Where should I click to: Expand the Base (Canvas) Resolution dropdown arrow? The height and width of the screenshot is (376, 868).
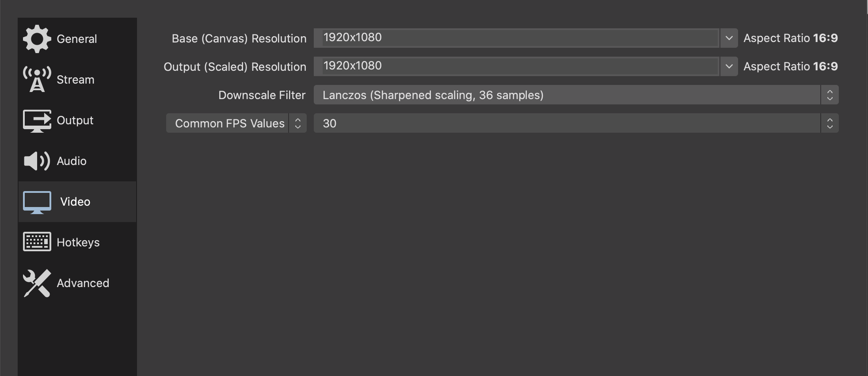click(x=729, y=38)
